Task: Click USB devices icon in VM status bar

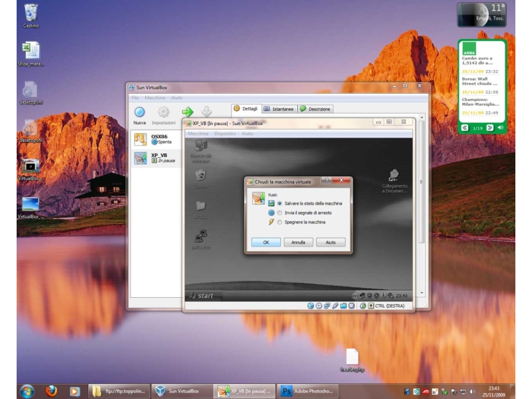Action: [x=335, y=305]
